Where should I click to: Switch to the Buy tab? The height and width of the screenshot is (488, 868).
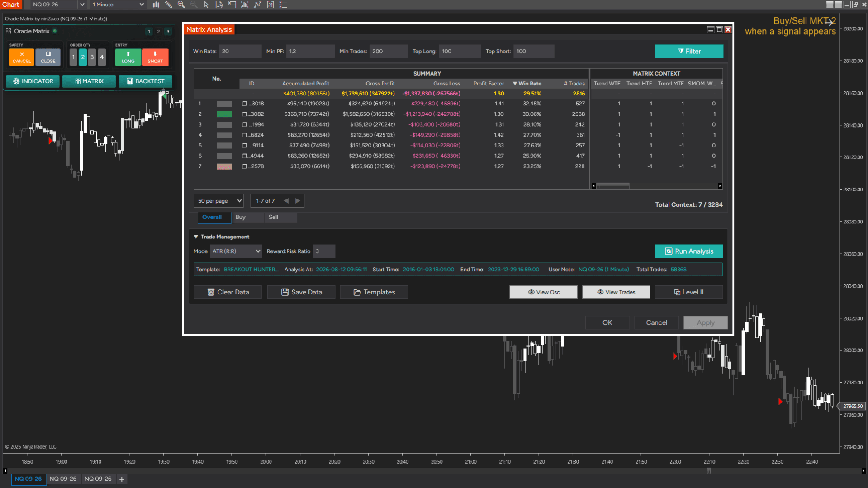pyautogui.click(x=241, y=217)
